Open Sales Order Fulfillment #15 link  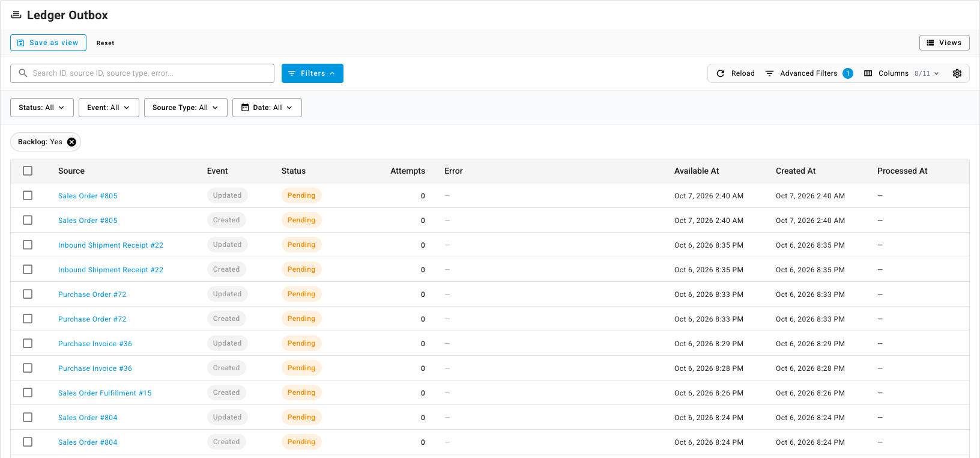click(x=105, y=393)
